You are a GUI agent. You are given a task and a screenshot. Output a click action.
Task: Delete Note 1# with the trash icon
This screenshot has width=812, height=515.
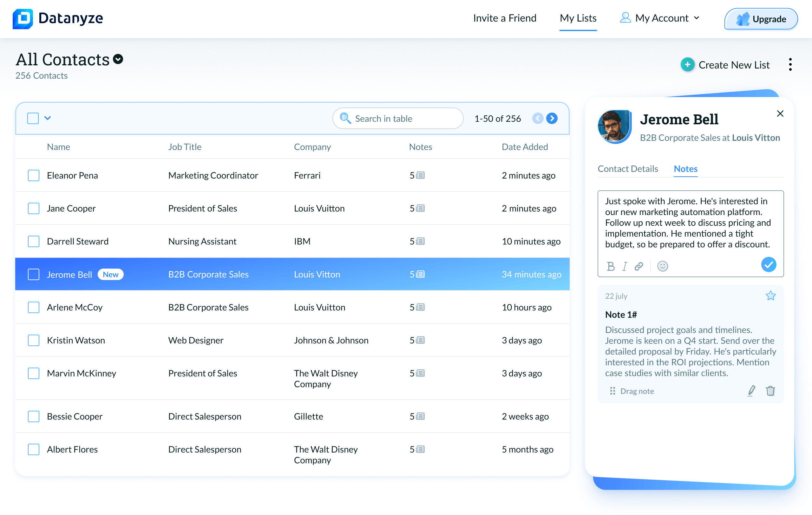click(x=770, y=391)
